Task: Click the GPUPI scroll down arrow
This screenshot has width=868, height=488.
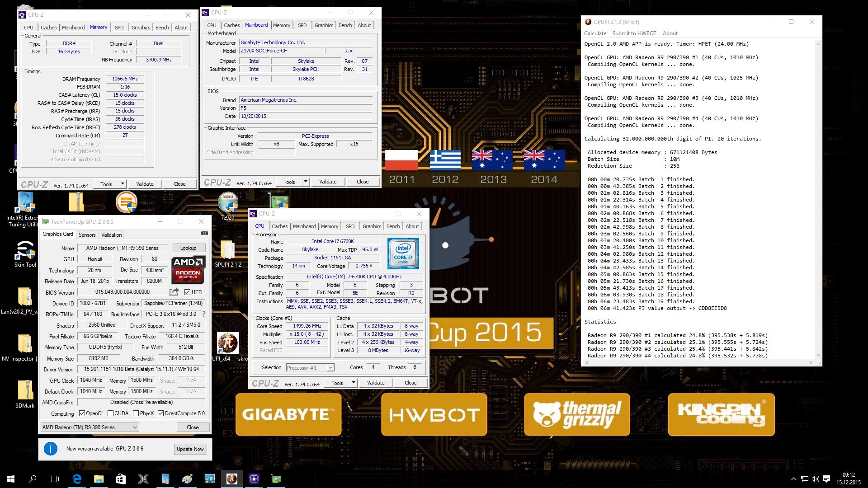Action: coord(818,355)
